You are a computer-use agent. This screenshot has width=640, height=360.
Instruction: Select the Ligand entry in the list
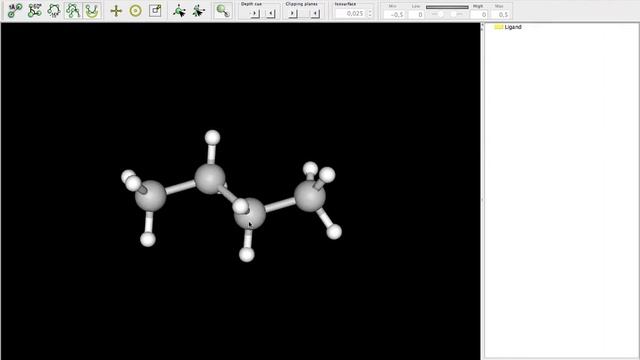pos(513,27)
